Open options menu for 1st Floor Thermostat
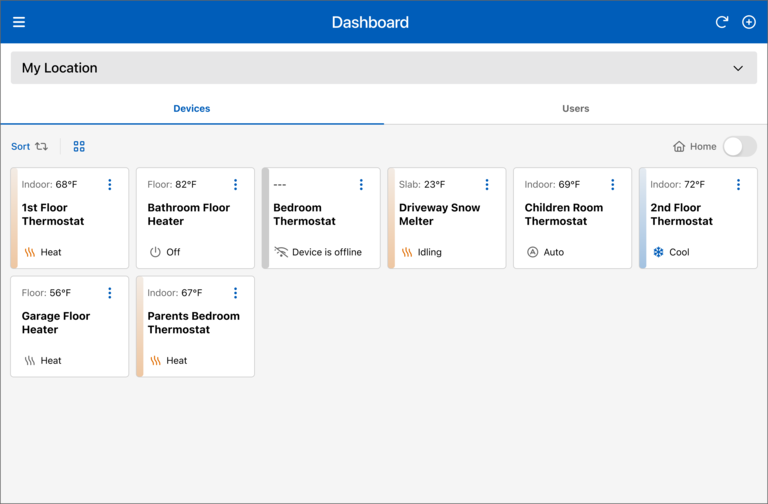This screenshot has width=768, height=504. click(110, 185)
